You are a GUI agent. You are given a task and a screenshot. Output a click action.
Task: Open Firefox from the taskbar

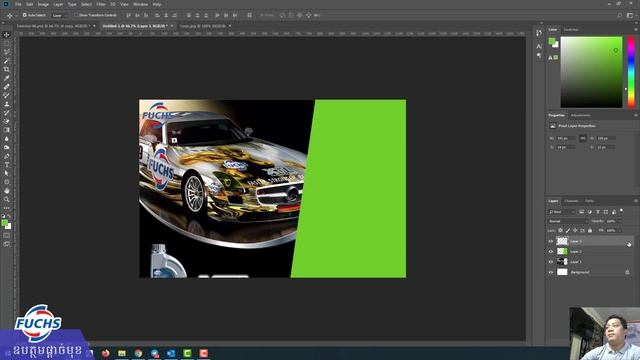(x=106, y=353)
